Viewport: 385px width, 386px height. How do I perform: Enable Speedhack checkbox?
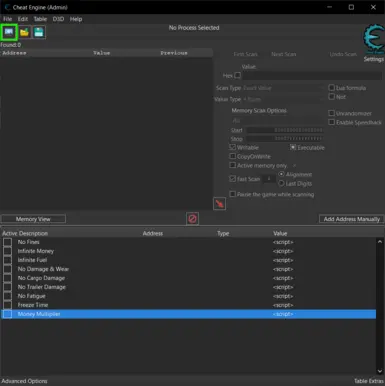[x=332, y=122]
